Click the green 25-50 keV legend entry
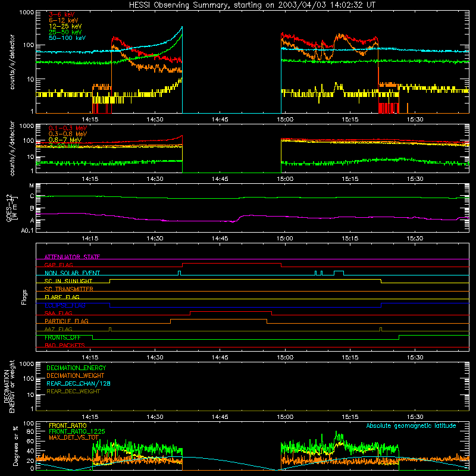476x476 pixels. pos(65,32)
